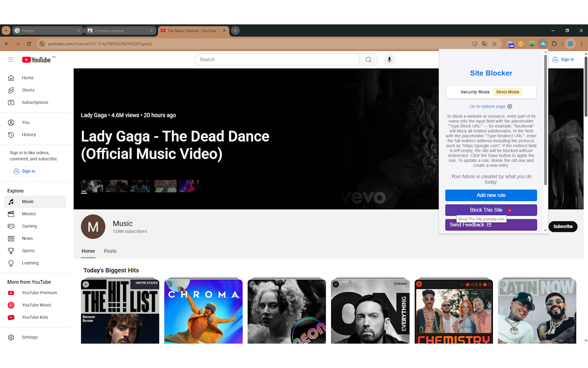Screen dimensions: 588x368
Task: Open History in the sidebar
Action: coord(35,135)
